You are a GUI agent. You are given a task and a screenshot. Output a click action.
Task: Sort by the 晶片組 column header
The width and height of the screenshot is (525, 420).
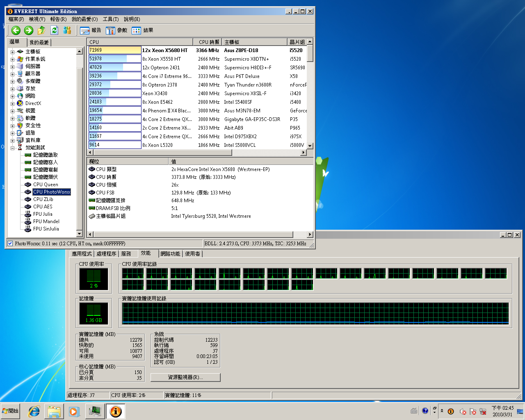tap(297, 42)
